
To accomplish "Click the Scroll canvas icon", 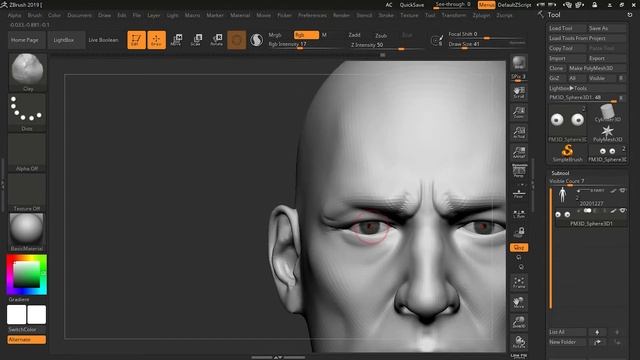I will pos(519,93).
